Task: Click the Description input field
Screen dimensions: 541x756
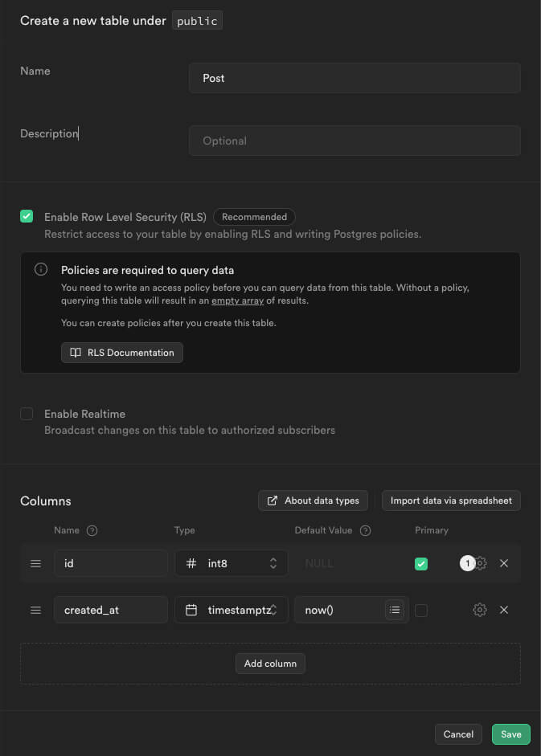Action: click(x=355, y=141)
